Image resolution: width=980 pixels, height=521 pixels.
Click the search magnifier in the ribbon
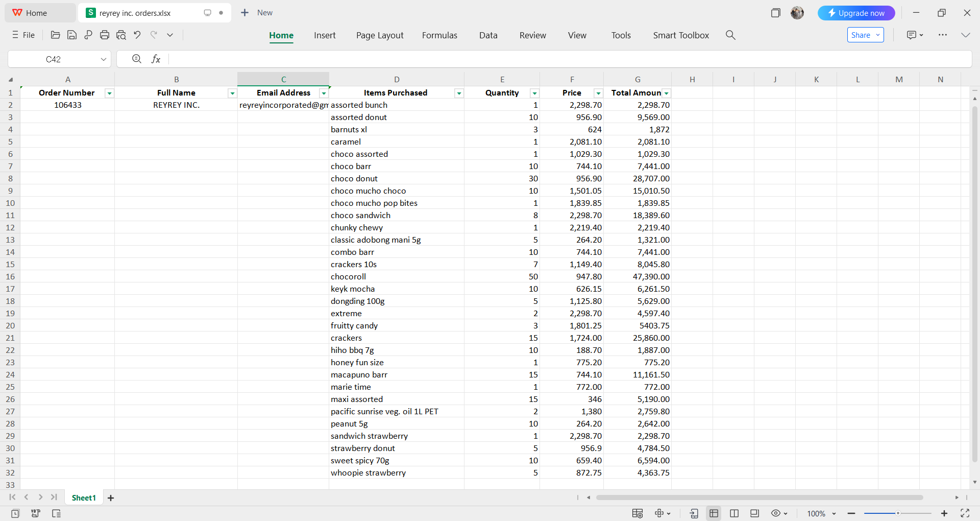pos(730,35)
